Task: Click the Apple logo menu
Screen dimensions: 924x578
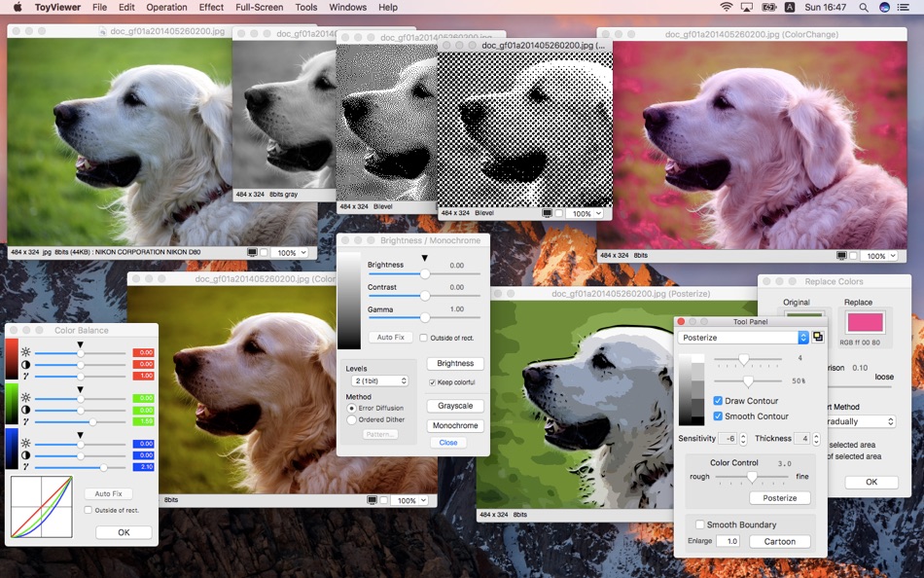Action: (x=18, y=7)
